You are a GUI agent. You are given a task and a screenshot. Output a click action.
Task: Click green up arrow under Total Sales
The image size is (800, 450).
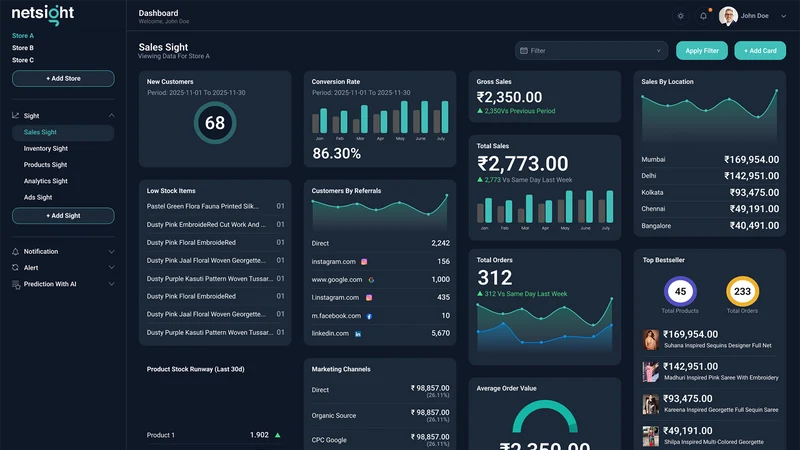pos(480,180)
